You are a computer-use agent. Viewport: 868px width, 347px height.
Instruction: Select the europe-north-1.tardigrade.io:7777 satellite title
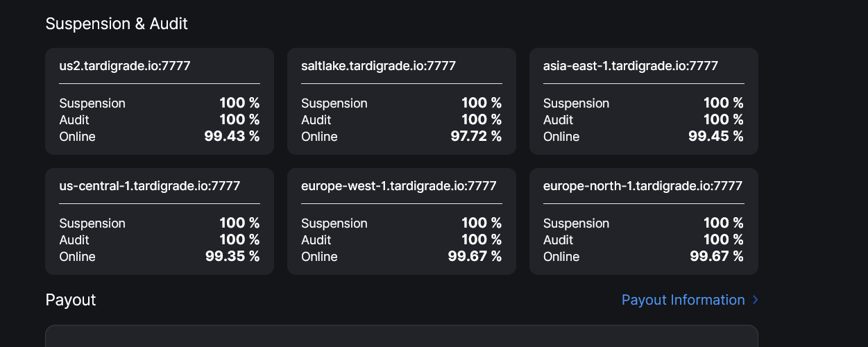coord(643,186)
